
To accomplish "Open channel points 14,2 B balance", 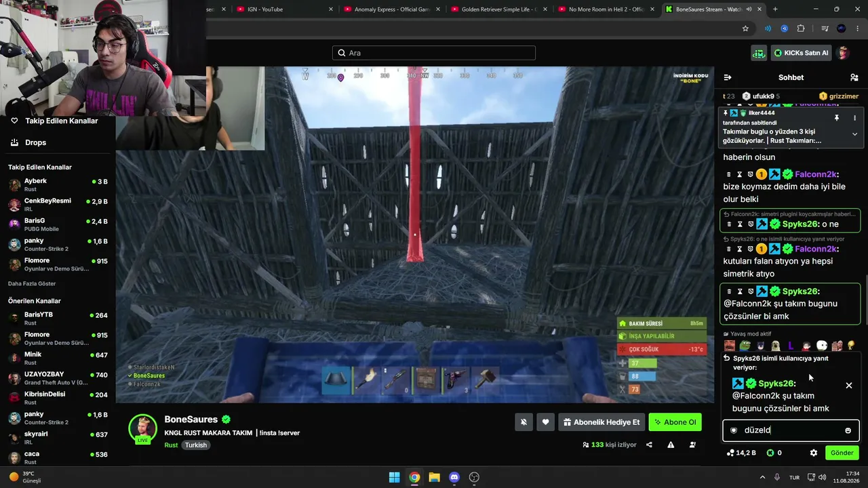I will 741,453.
